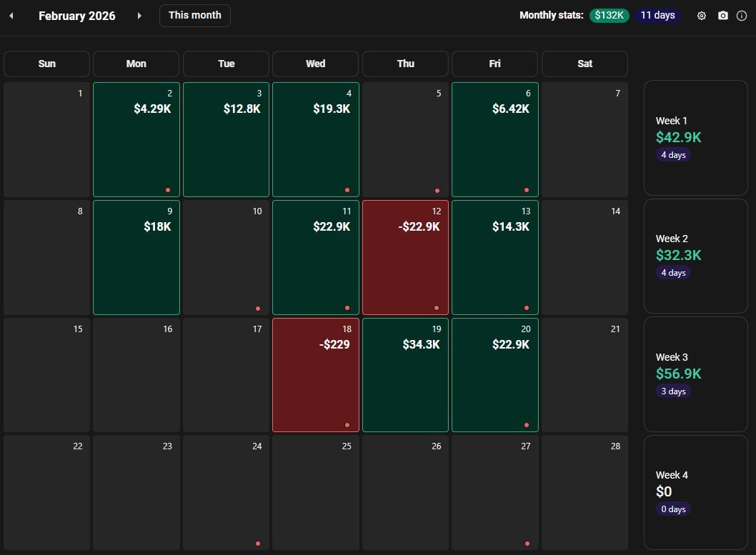Capture calendar screenshot camera icon
Image resolution: width=756 pixels, height=555 pixels.
tap(722, 16)
